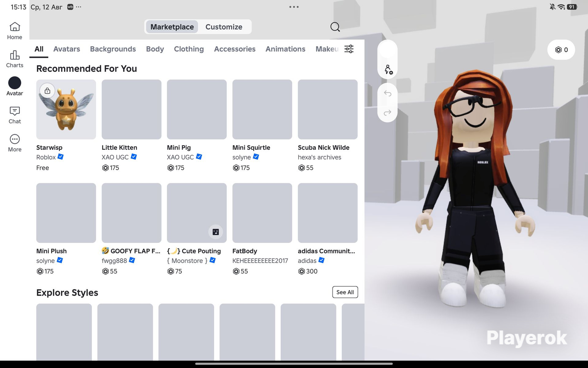This screenshot has height=368, width=588.
Task: Click the Mini Squirtle item title
Action: tap(251, 148)
